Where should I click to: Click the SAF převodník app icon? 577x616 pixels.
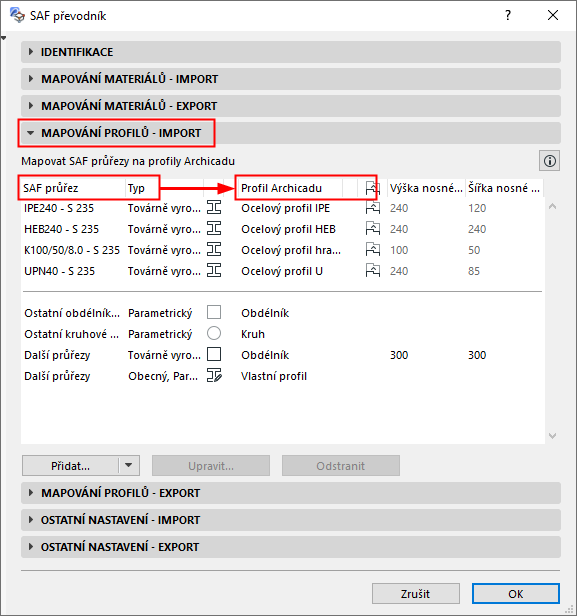click(17, 15)
